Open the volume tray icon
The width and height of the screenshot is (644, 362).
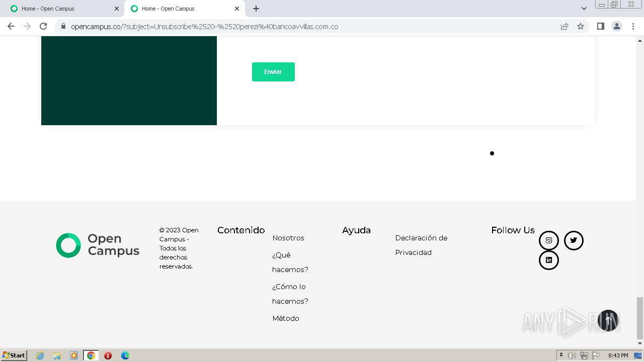572,355
